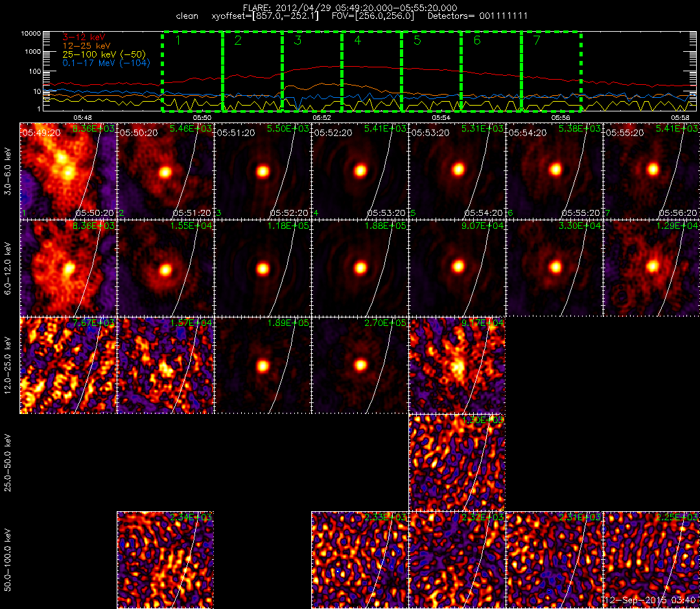Click the 1.57E+04 peak value
This screenshot has height=609, width=700.
point(191,323)
